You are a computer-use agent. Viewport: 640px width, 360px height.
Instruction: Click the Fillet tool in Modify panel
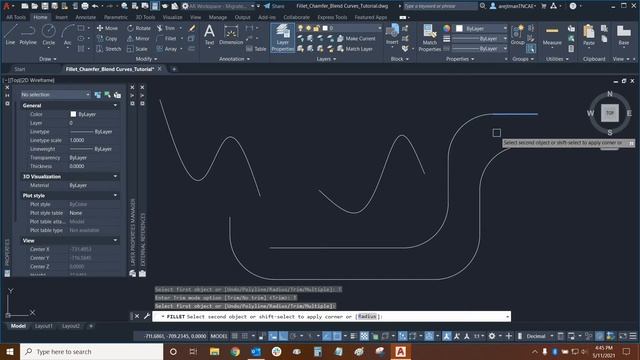[167, 38]
